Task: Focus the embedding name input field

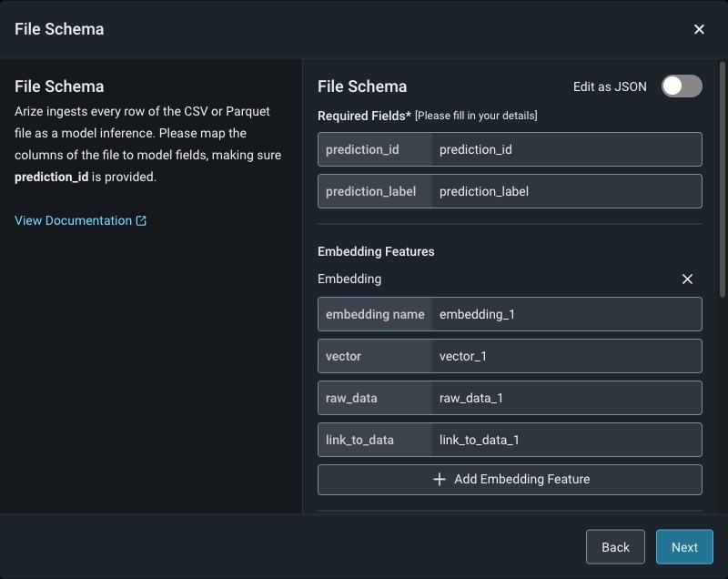Action: pyautogui.click(x=566, y=314)
